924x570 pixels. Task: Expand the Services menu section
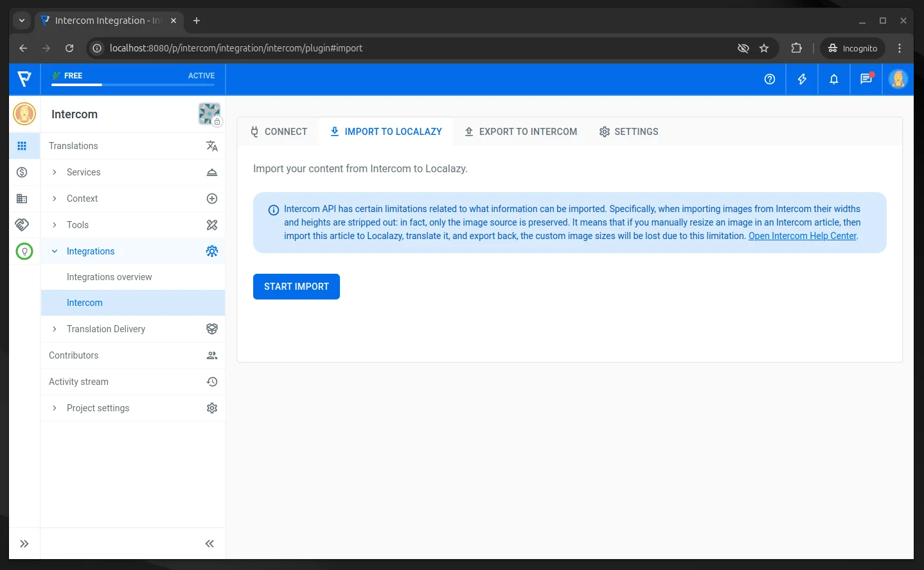84,172
